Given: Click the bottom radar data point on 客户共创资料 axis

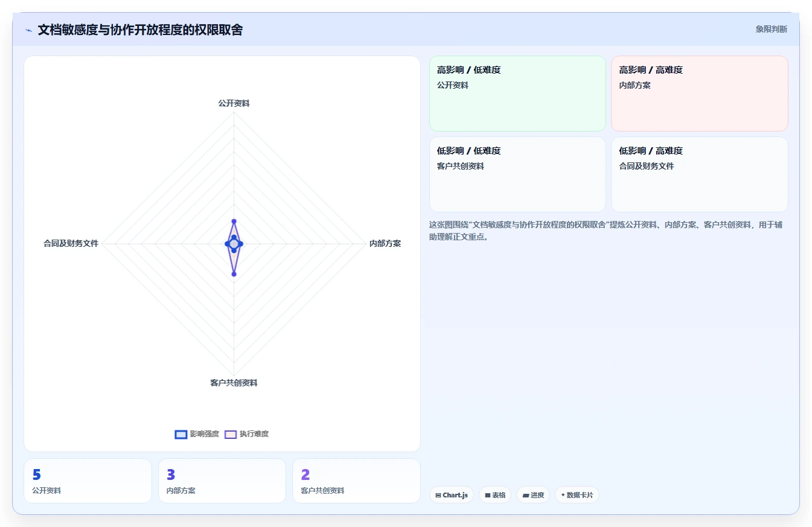Looking at the screenshot, I should click(234, 274).
